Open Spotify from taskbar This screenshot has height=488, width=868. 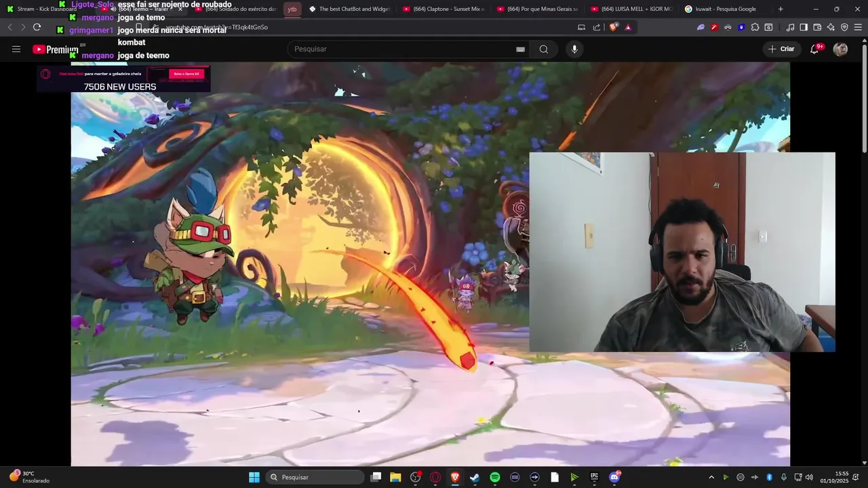(x=495, y=477)
